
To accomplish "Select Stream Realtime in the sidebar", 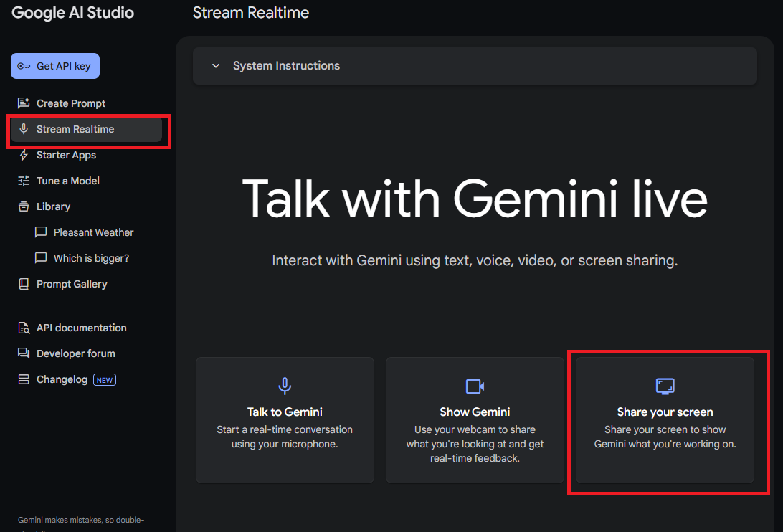I will pos(86,129).
